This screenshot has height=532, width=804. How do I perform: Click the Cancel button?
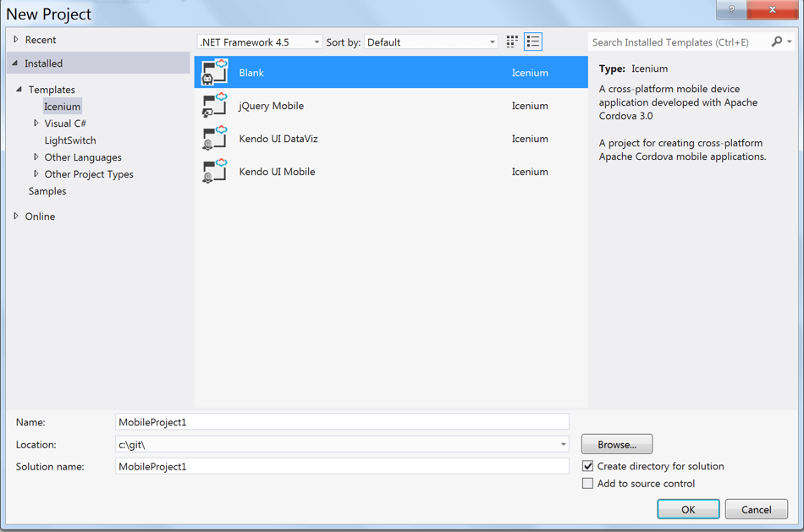757,509
